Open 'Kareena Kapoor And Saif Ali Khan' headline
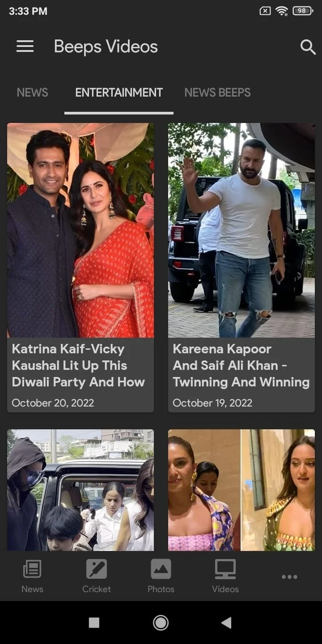 coord(241,365)
